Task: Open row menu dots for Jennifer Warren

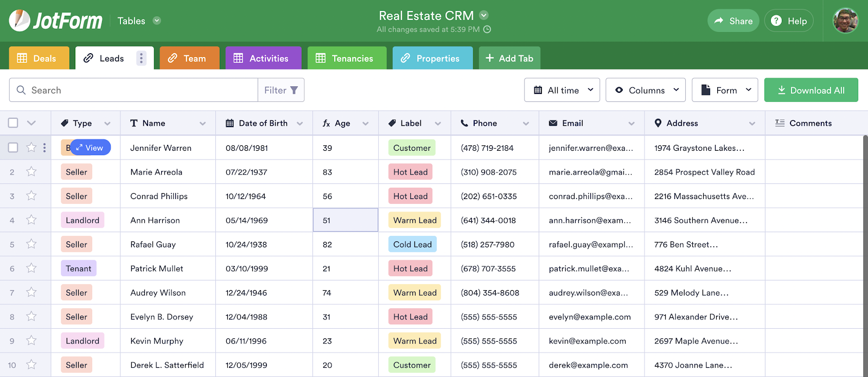Action: tap(44, 148)
